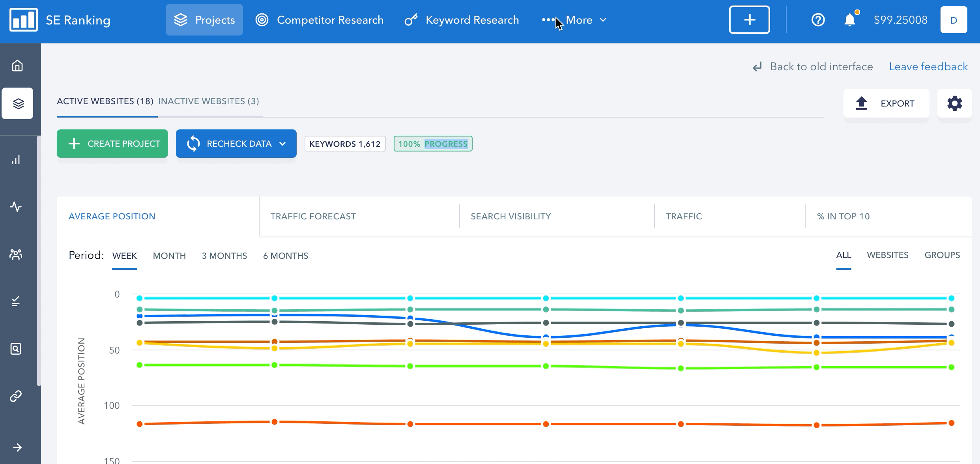This screenshot has width=980, height=464.
Task: Open the Inactive Websites tab
Action: coord(209,101)
